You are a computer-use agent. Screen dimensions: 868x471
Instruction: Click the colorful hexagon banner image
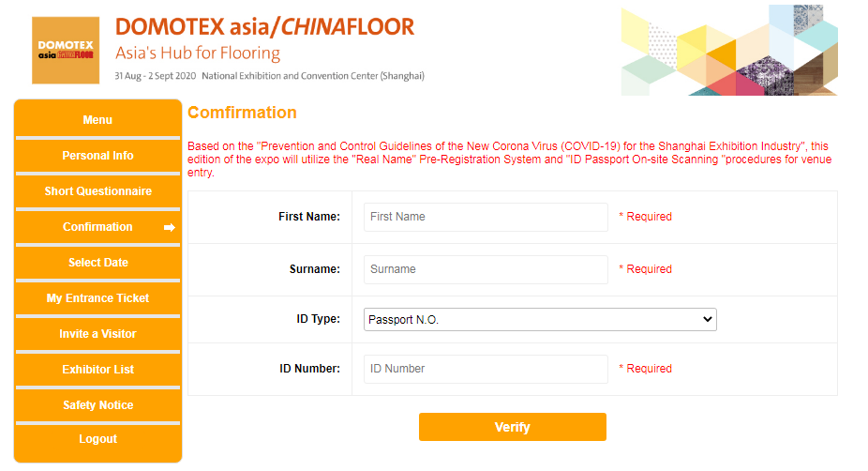tap(728, 50)
